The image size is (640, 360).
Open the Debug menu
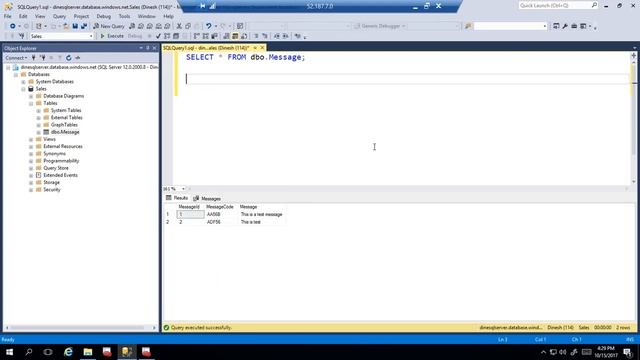click(104, 16)
